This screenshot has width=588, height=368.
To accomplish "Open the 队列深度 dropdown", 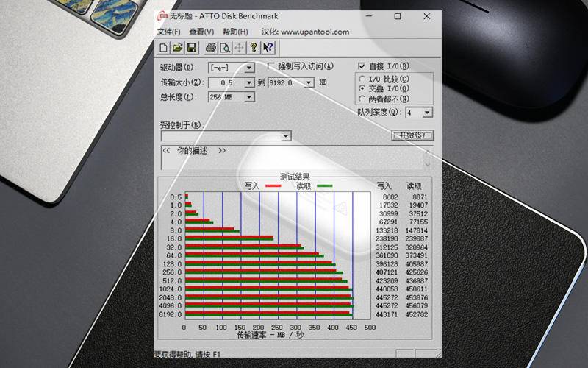I will pyautogui.click(x=427, y=113).
